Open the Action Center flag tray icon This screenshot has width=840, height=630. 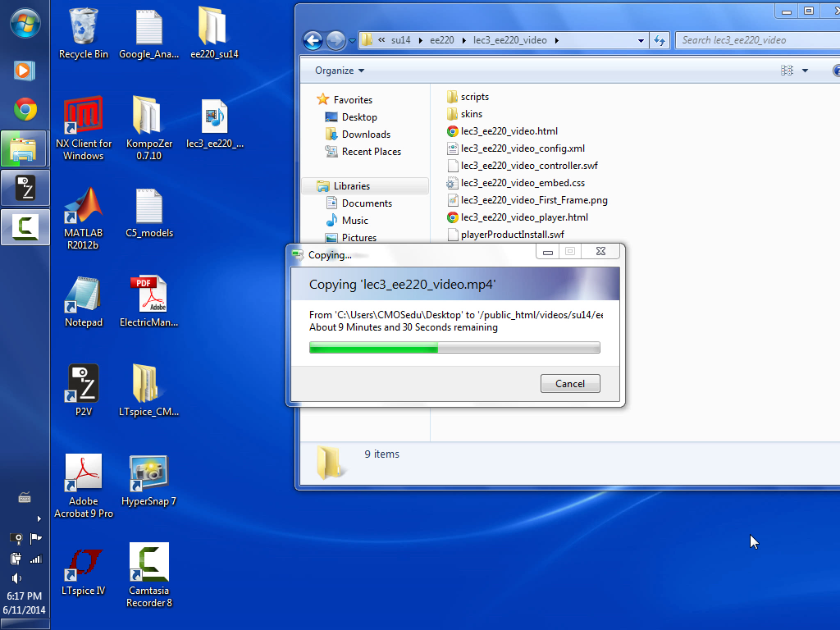point(36,538)
